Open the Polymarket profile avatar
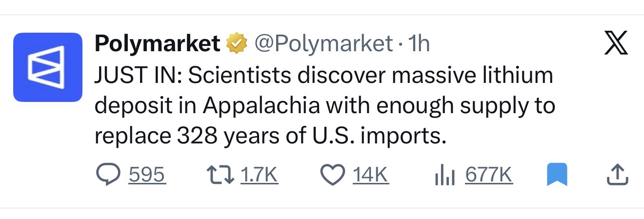The width and height of the screenshot is (644, 219). point(47,67)
